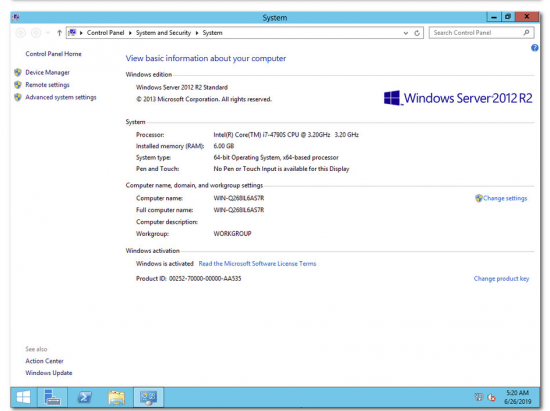The height and width of the screenshot is (411, 550).
Task: Expand the arrow after Control Panel breadcrumb
Action: click(x=130, y=33)
